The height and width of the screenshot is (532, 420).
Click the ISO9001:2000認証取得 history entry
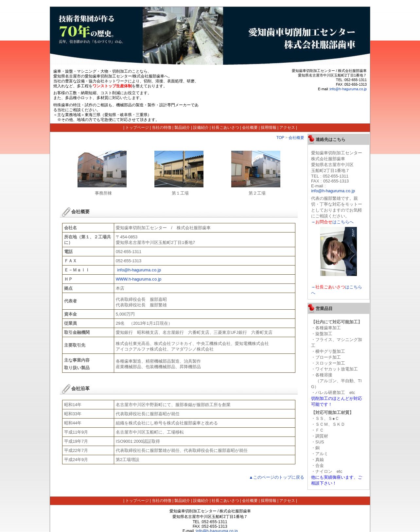204,441
